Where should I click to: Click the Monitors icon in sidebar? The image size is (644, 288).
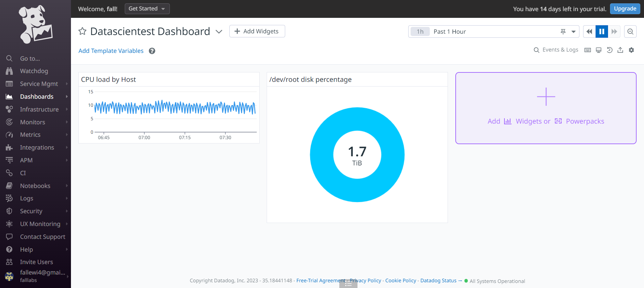pos(9,122)
